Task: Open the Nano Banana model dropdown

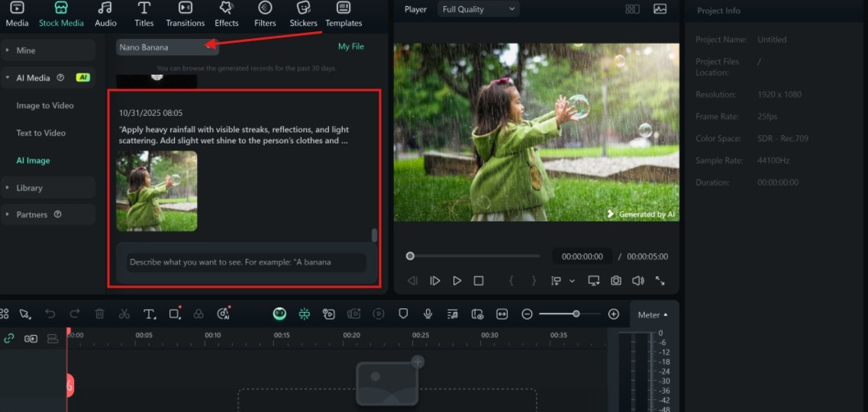Action: (168, 47)
